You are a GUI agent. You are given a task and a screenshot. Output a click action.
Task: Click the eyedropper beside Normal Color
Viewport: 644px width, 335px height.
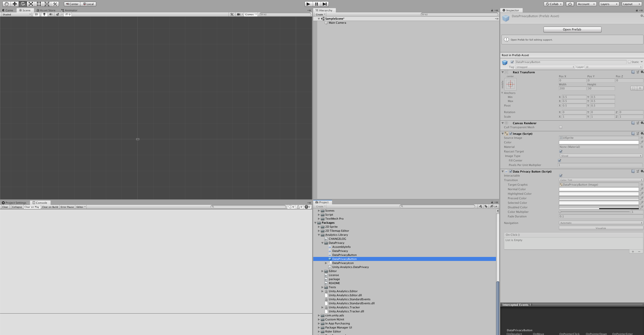[x=642, y=189]
